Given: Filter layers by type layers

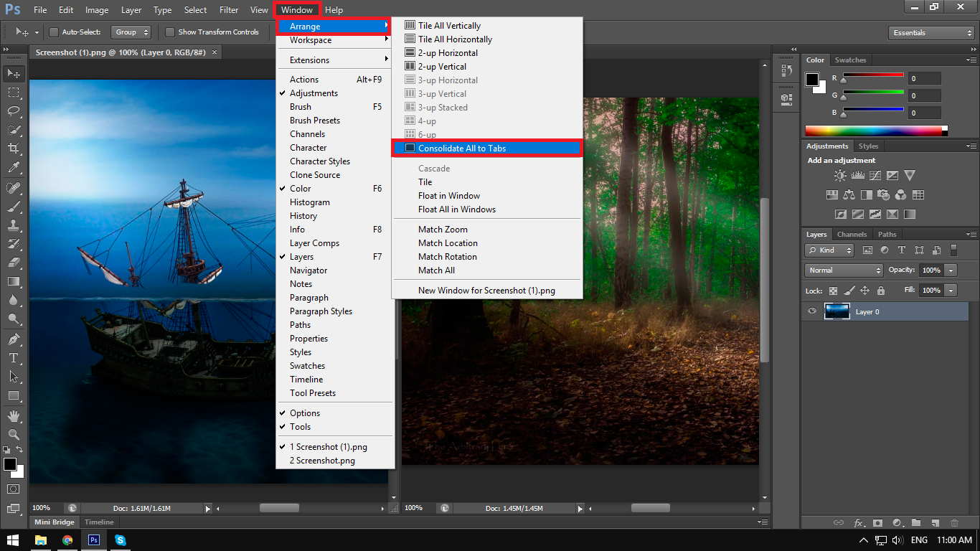Looking at the screenshot, I should click(x=901, y=250).
